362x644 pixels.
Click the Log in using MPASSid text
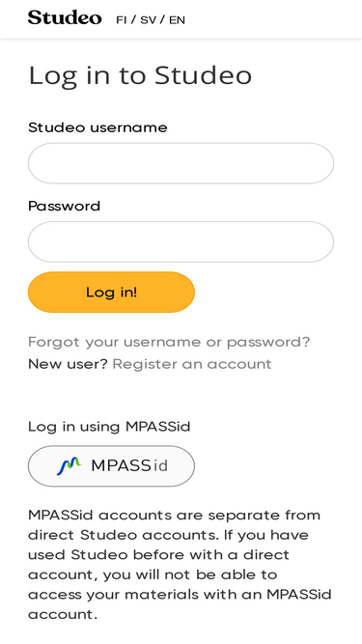coord(109,427)
